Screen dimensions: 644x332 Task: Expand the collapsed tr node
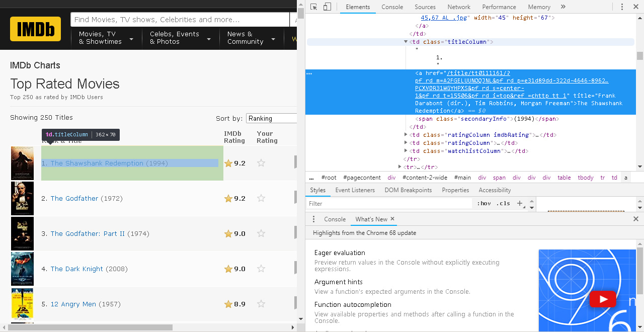click(400, 167)
